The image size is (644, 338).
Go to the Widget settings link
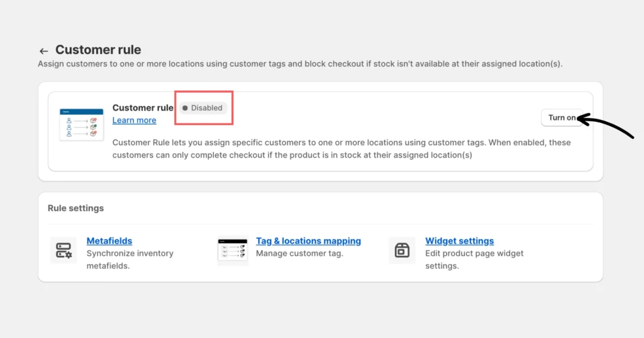coord(459,241)
